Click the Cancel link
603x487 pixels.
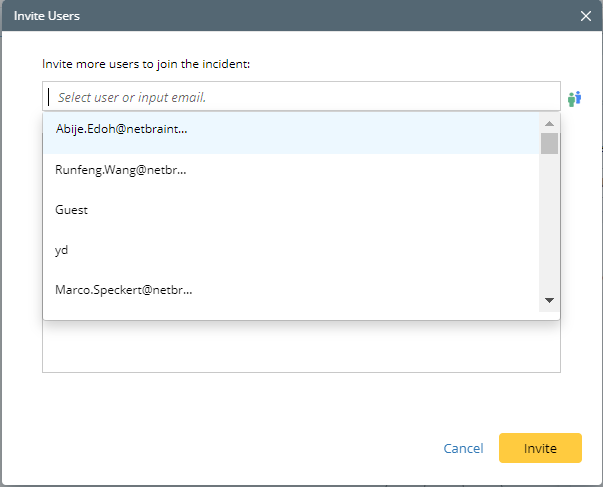[463, 449]
